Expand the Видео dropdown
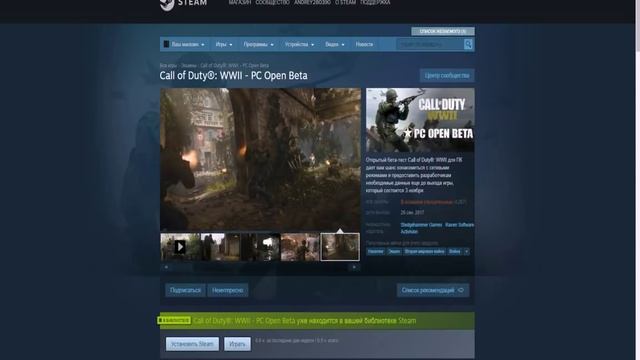 [335, 44]
